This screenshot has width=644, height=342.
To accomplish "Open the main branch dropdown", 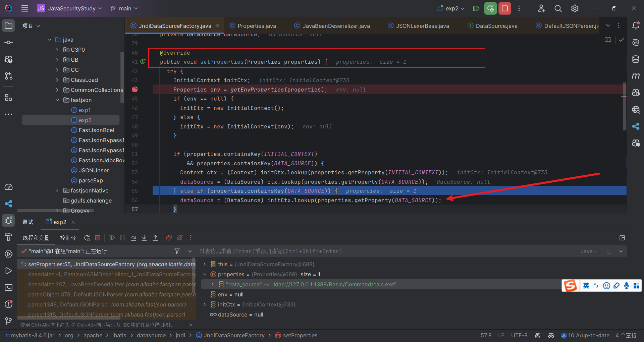I will (124, 8).
